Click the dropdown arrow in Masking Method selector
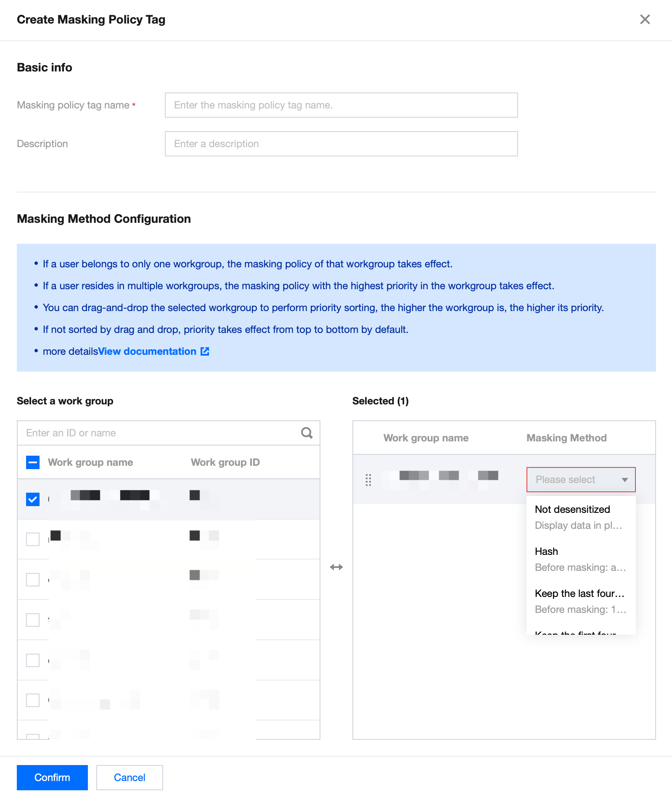This screenshot has width=672, height=797. tap(624, 480)
